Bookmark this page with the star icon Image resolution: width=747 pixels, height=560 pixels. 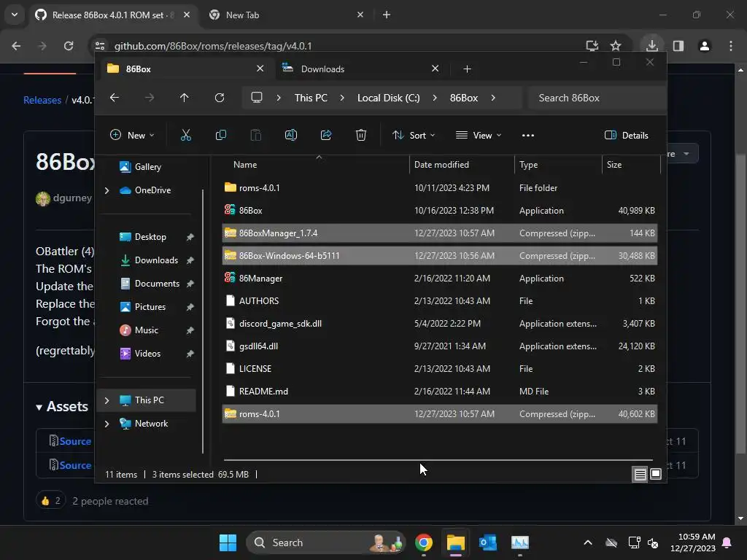pyautogui.click(x=616, y=46)
